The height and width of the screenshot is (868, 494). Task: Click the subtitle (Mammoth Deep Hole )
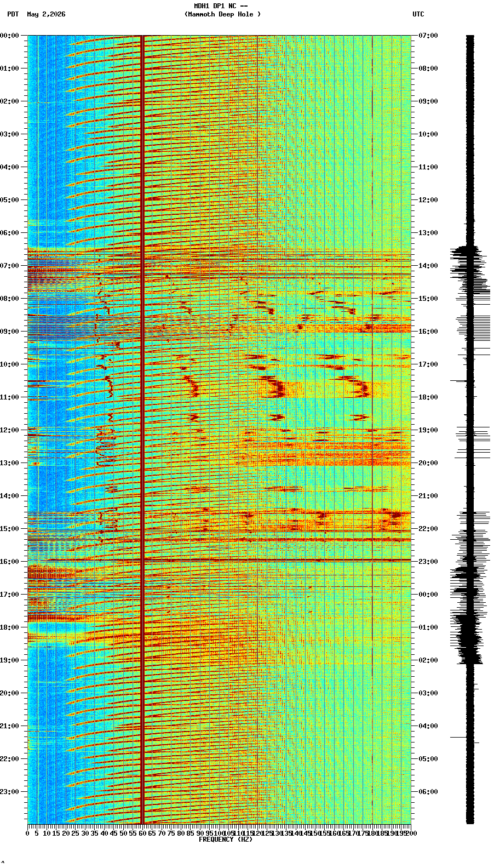coord(223,14)
